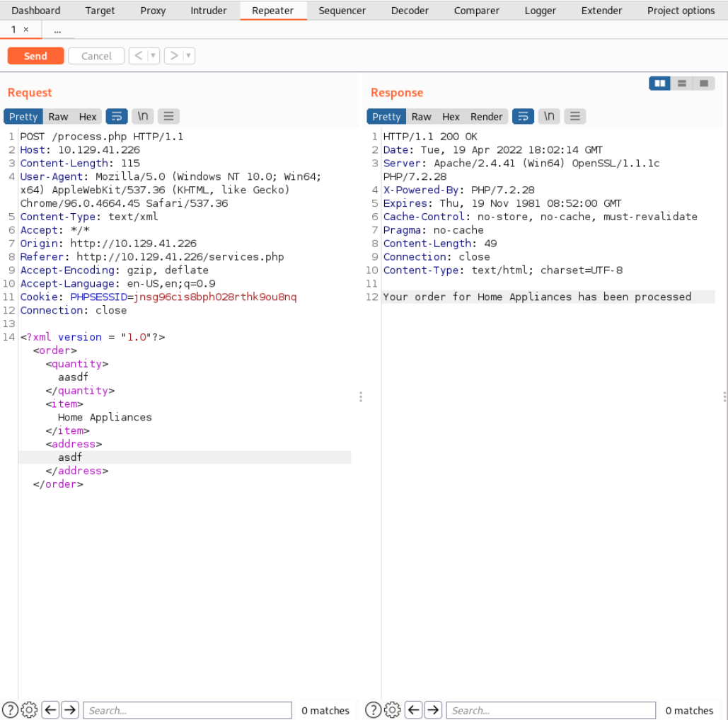Focus the Request search field
This screenshot has width=728, height=720.
(x=187, y=710)
